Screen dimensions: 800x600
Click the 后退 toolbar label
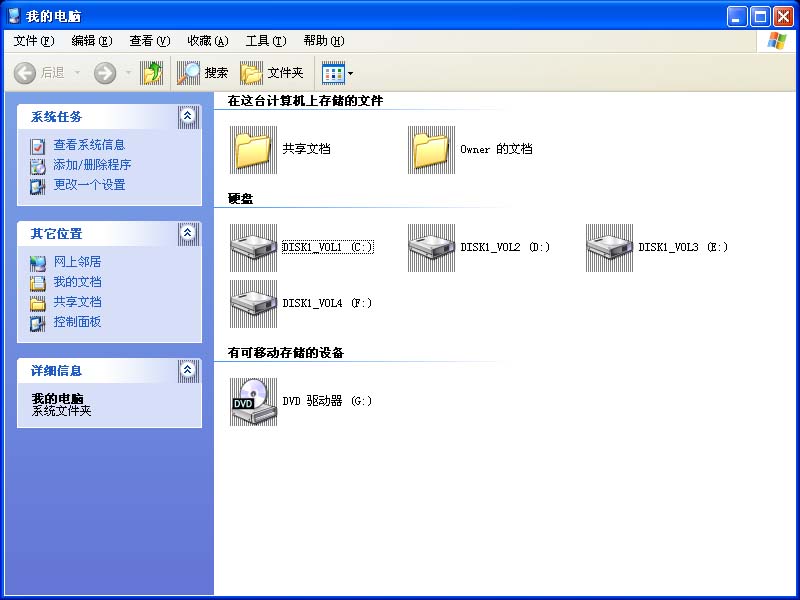pos(53,73)
